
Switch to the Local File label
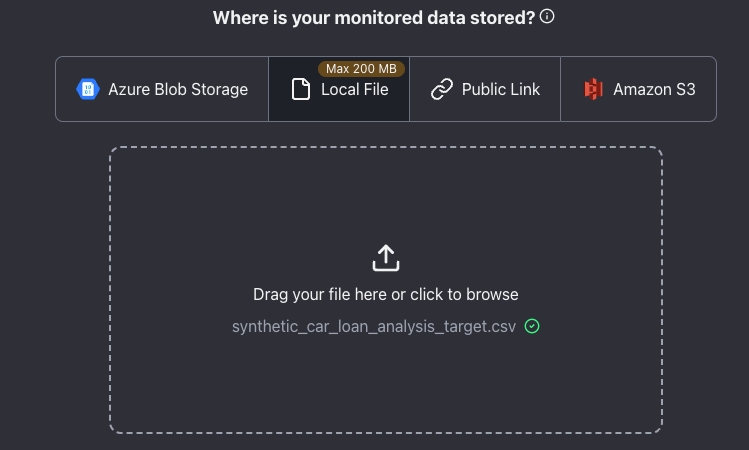(x=354, y=89)
